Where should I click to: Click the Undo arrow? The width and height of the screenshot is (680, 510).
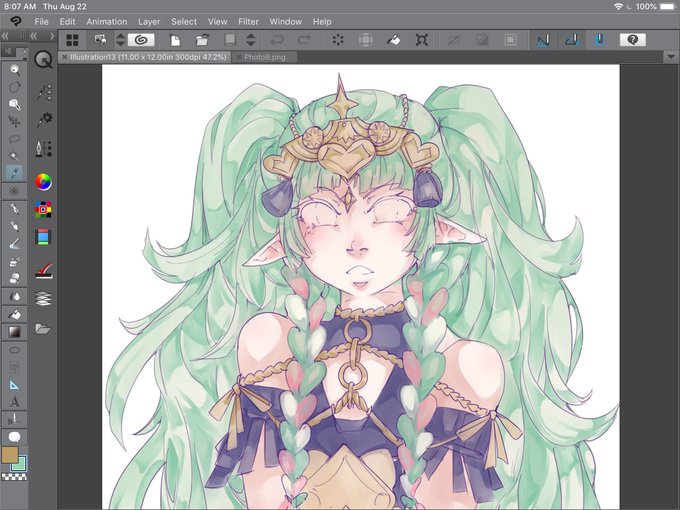pos(277,40)
